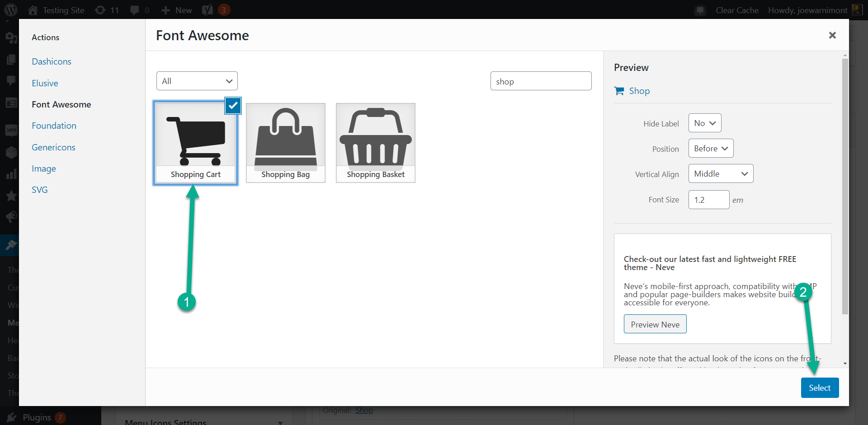Click the Preview Neve button

(655, 324)
